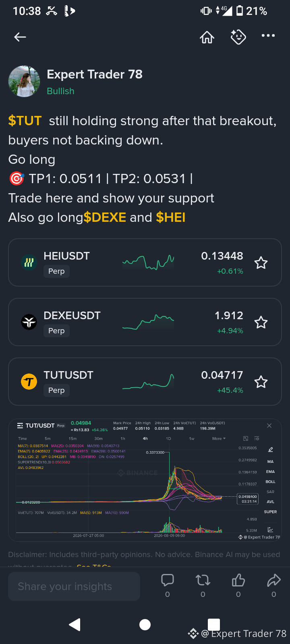The image size is (290, 644).
Task: Tap the $TUT ticker link
Action: (25, 121)
